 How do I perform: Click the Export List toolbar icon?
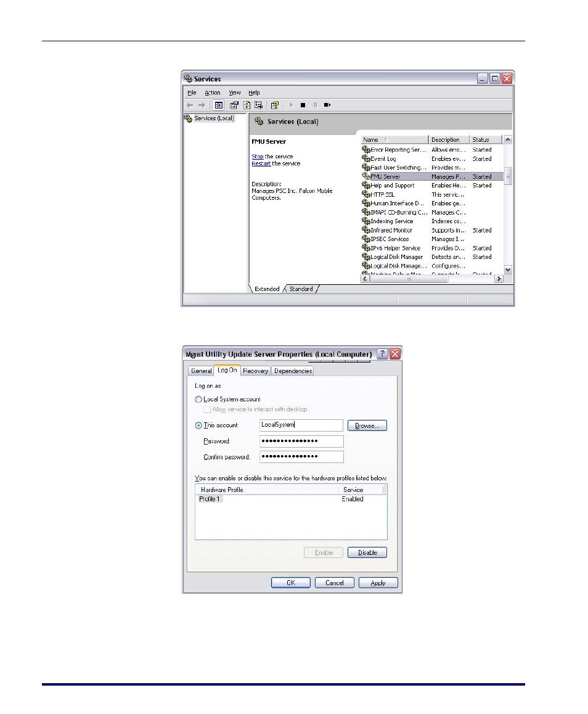[x=258, y=105]
